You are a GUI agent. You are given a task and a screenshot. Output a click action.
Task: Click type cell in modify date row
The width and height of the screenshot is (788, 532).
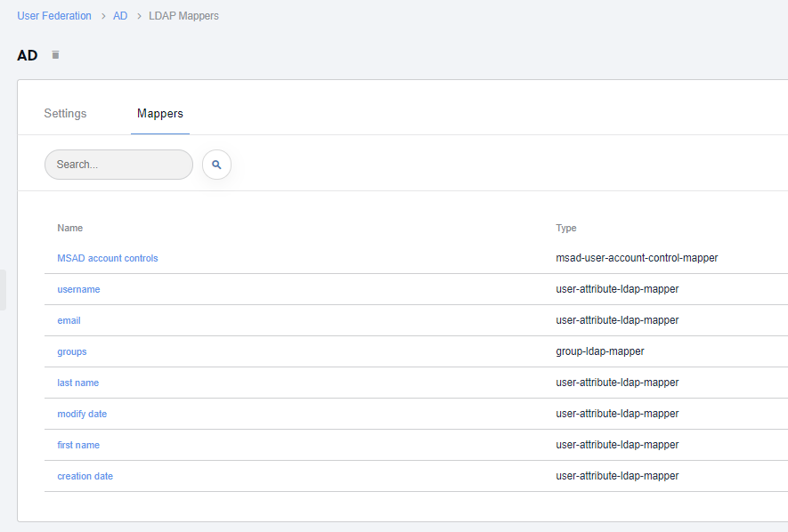click(x=617, y=414)
